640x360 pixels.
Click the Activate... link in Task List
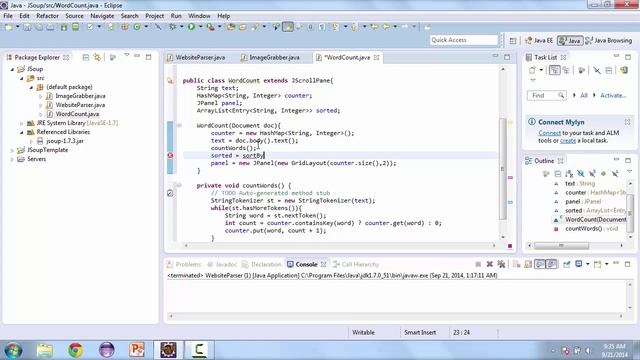[613, 96]
